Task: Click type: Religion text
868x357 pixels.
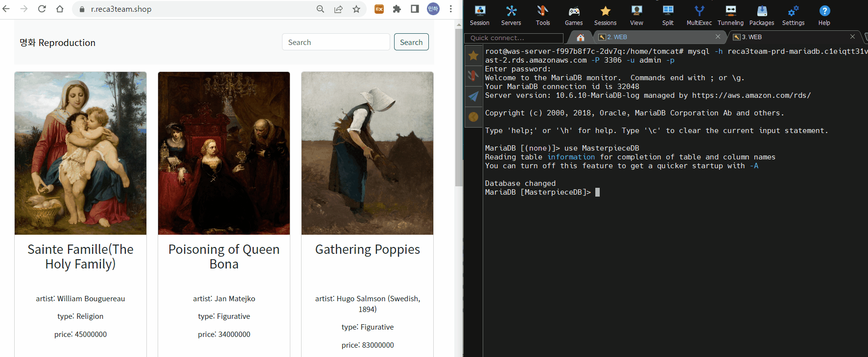Action: 80,316
